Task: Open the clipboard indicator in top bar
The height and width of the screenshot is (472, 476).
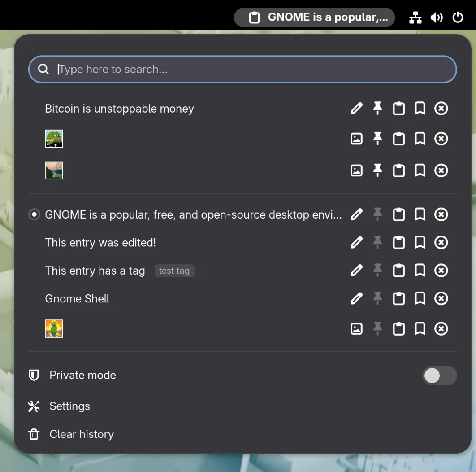Action: (314, 17)
